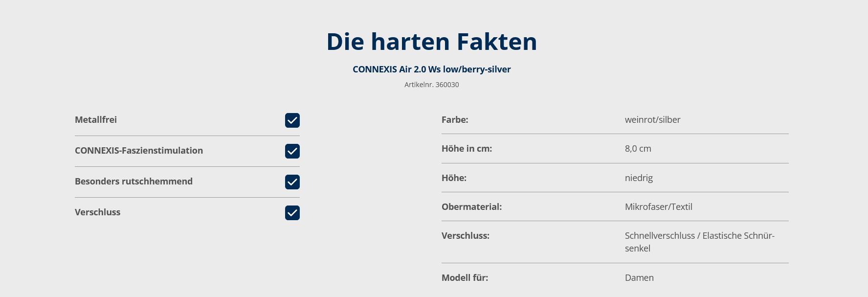Viewport: 868px width, 297px height.
Task: Click the 'Obermaterial:' specification label
Action: [472, 207]
